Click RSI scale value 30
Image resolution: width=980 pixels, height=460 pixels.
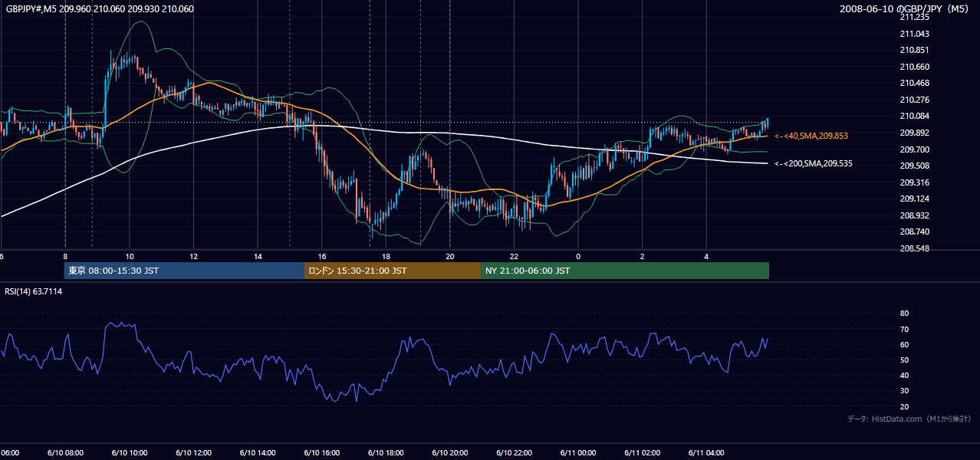(904, 391)
